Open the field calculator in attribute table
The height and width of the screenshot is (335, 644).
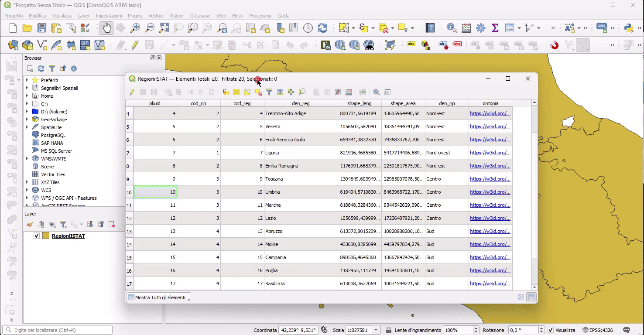tap(349, 92)
